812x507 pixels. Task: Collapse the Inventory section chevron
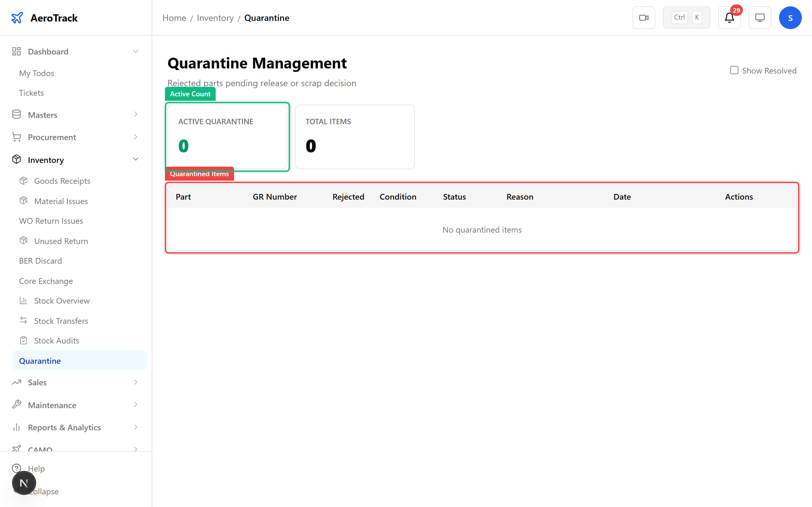click(x=135, y=159)
